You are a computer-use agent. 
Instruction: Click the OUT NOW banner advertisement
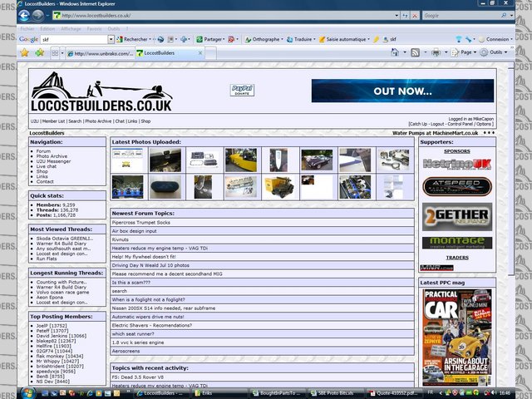click(x=402, y=91)
